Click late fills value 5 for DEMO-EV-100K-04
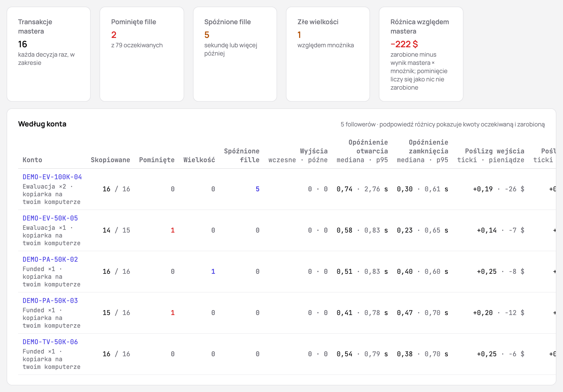The height and width of the screenshot is (392, 563). click(258, 189)
